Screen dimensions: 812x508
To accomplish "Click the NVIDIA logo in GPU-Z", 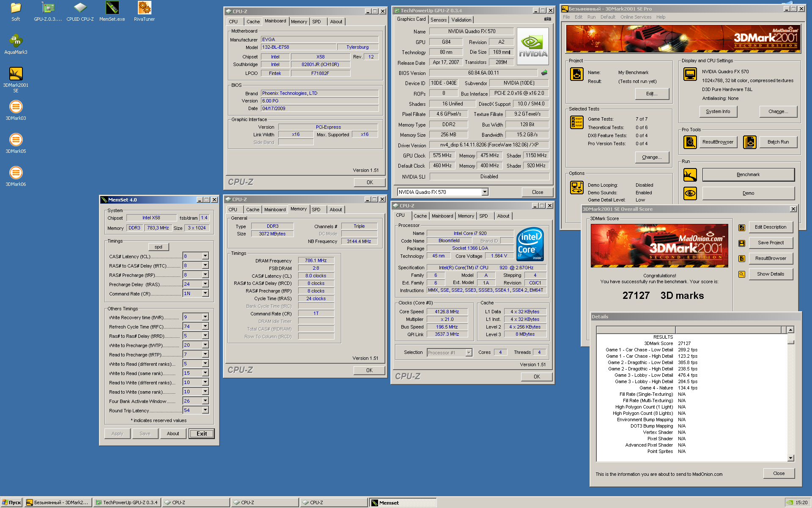I will [533, 46].
